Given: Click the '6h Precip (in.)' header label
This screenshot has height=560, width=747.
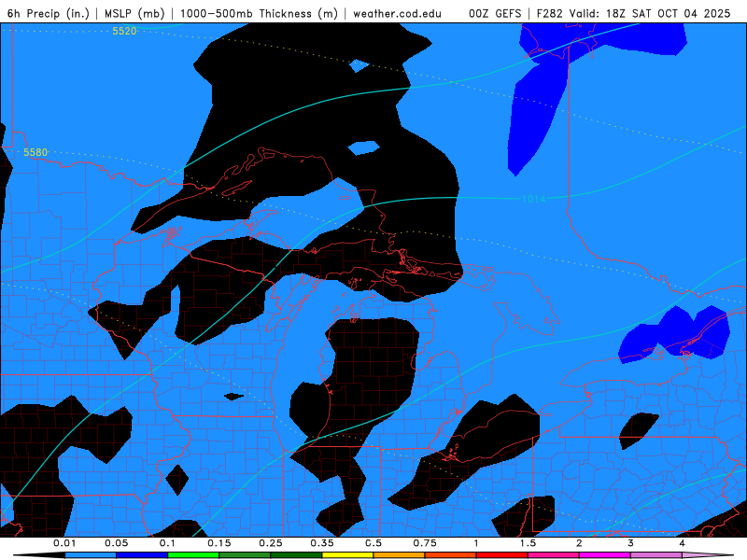Looking at the screenshot, I should coord(49,13).
